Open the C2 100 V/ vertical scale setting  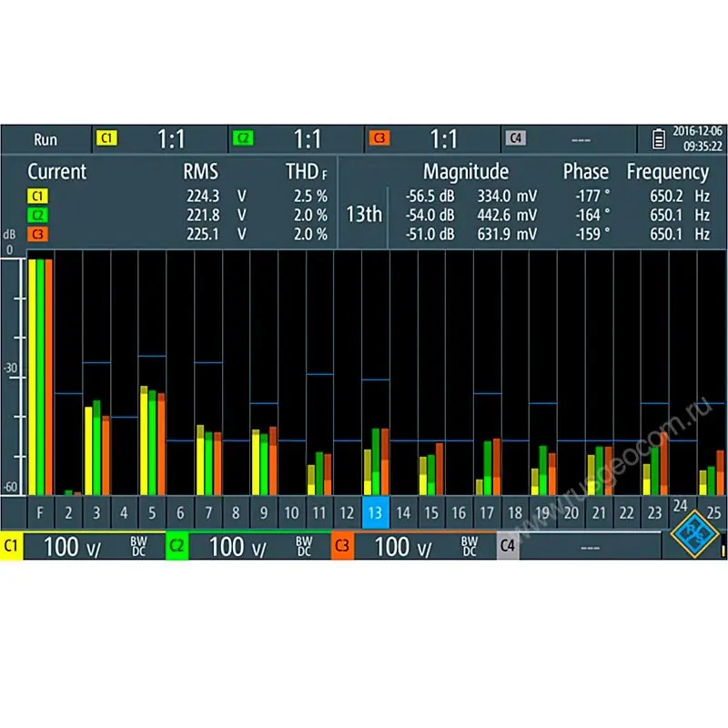[x=238, y=546]
